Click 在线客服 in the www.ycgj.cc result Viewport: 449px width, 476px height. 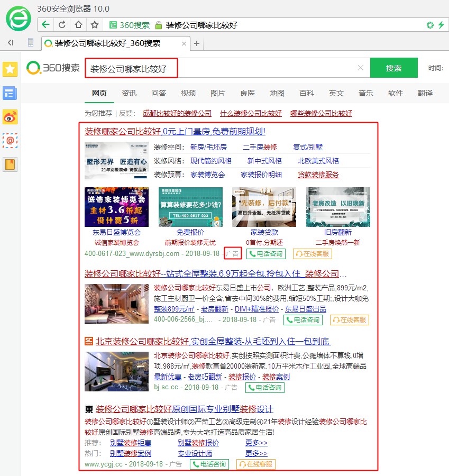tap(256, 464)
